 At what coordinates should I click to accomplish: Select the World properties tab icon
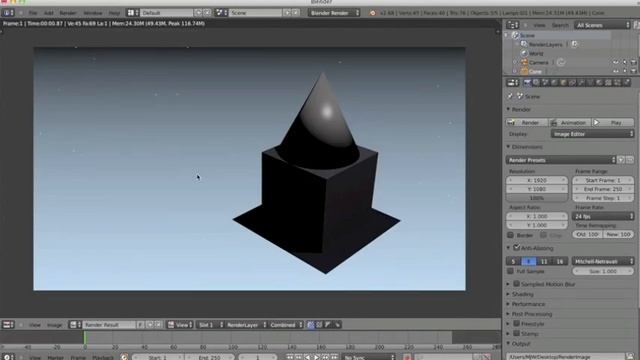(554, 83)
